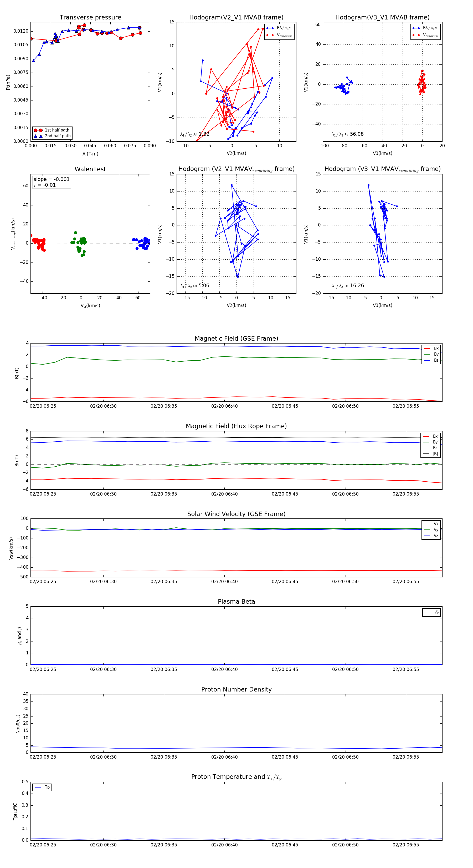Click "02/20 06:55" tick under Solar Wind Velocity panel

406,582
